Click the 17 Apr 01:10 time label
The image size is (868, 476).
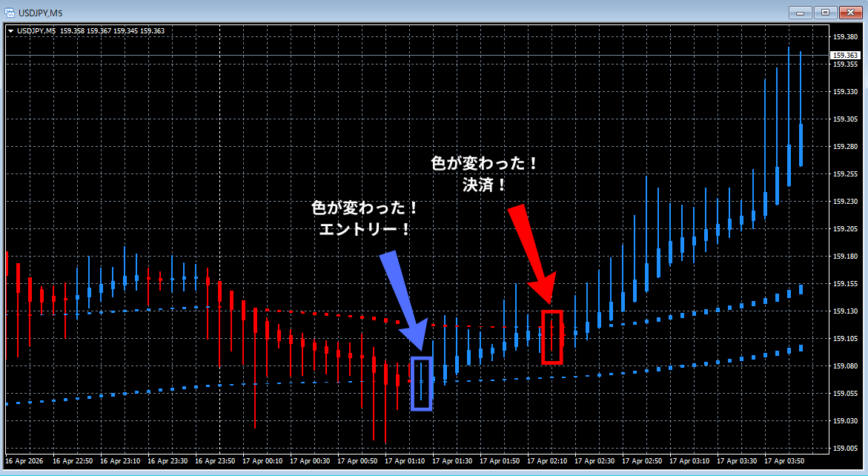pos(405,461)
